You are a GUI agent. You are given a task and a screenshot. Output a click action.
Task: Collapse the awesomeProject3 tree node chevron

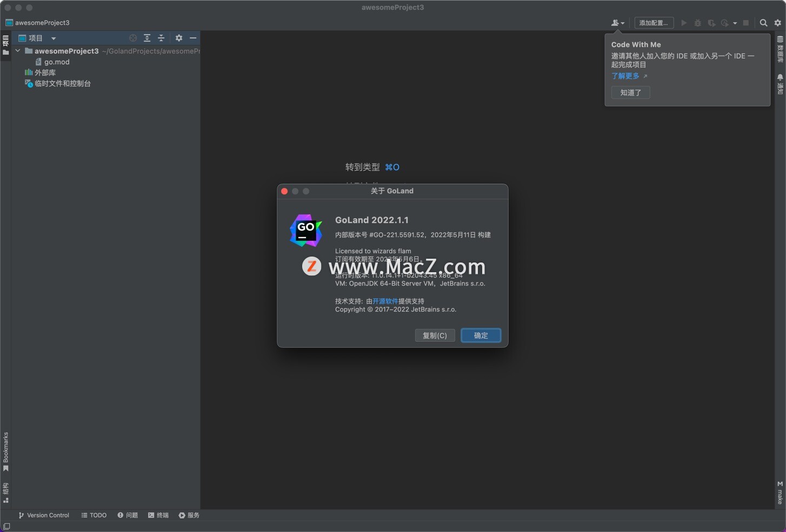[x=18, y=51]
